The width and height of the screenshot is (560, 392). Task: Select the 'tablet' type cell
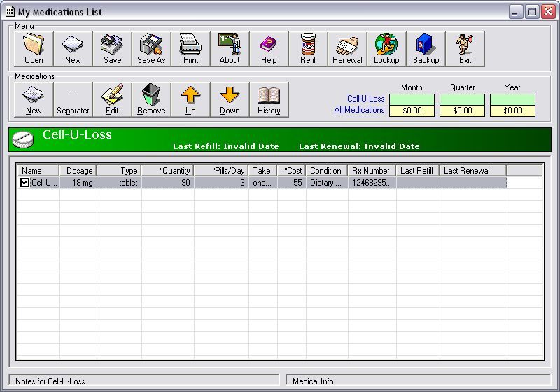(x=119, y=183)
